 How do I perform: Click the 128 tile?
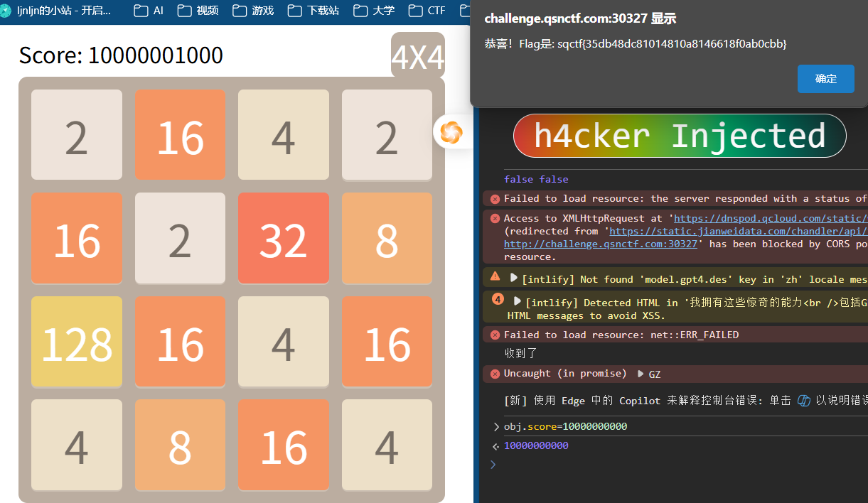click(x=77, y=342)
